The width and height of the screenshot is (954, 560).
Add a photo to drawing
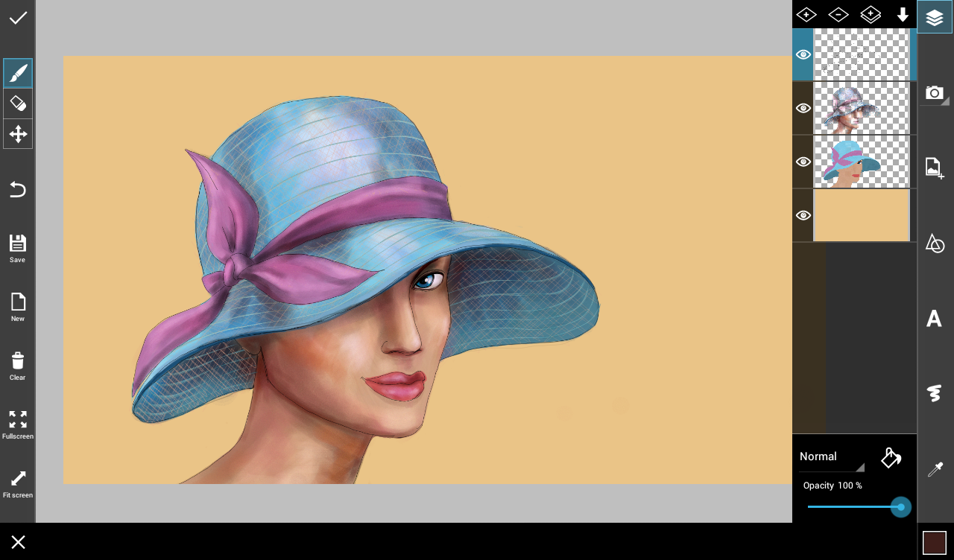point(935,168)
